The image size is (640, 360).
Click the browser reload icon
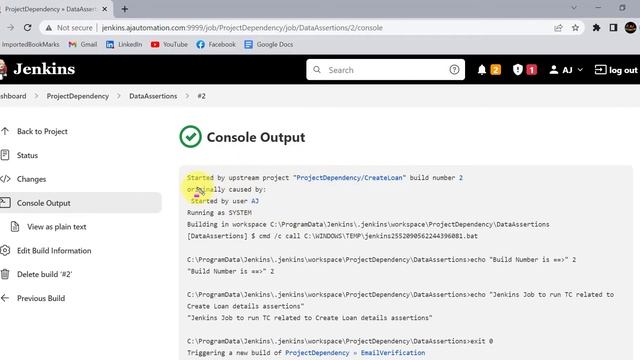pyautogui.click(x=27, y=28)
